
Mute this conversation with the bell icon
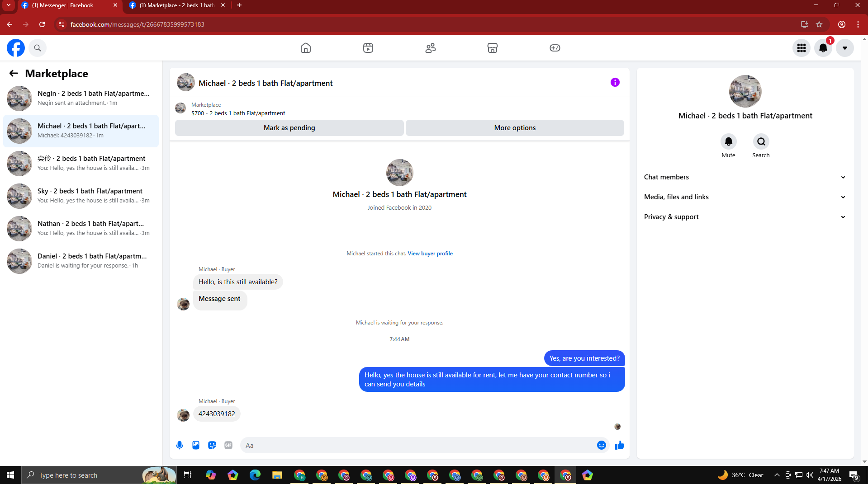[x=729, y=141]
